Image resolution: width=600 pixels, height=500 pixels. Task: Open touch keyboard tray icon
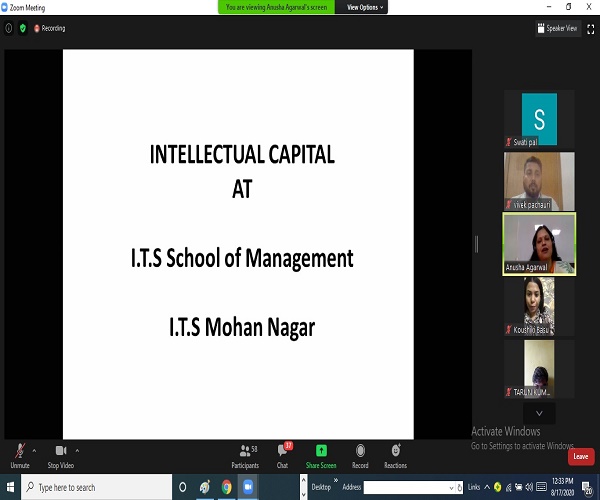(541, 487)
